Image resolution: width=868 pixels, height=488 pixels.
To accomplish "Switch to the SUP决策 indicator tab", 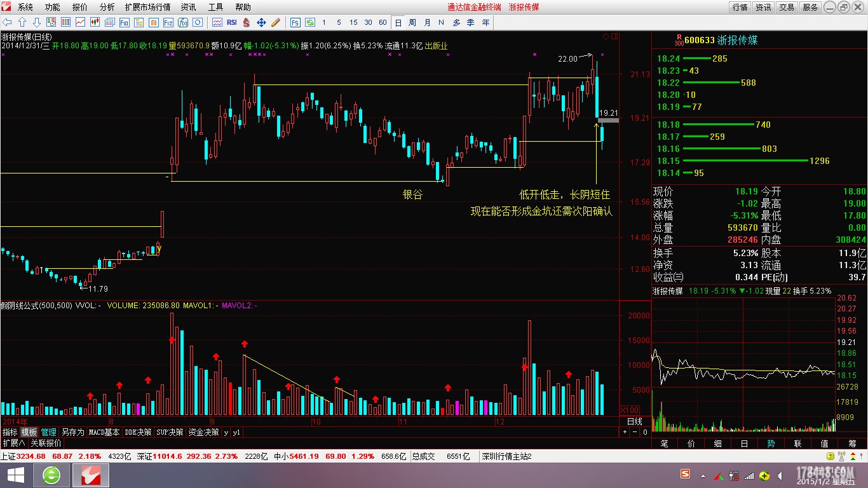I will pos(170,432).
